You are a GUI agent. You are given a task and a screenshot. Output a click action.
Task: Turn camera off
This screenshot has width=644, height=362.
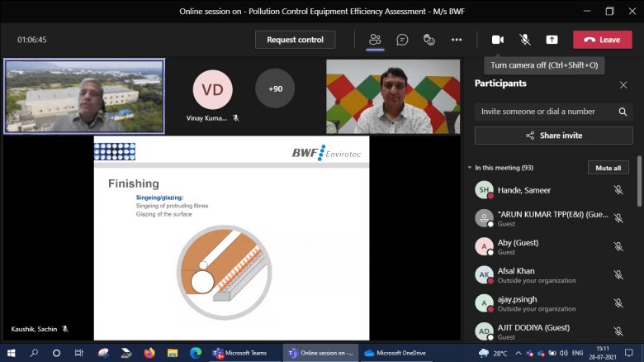498,40
